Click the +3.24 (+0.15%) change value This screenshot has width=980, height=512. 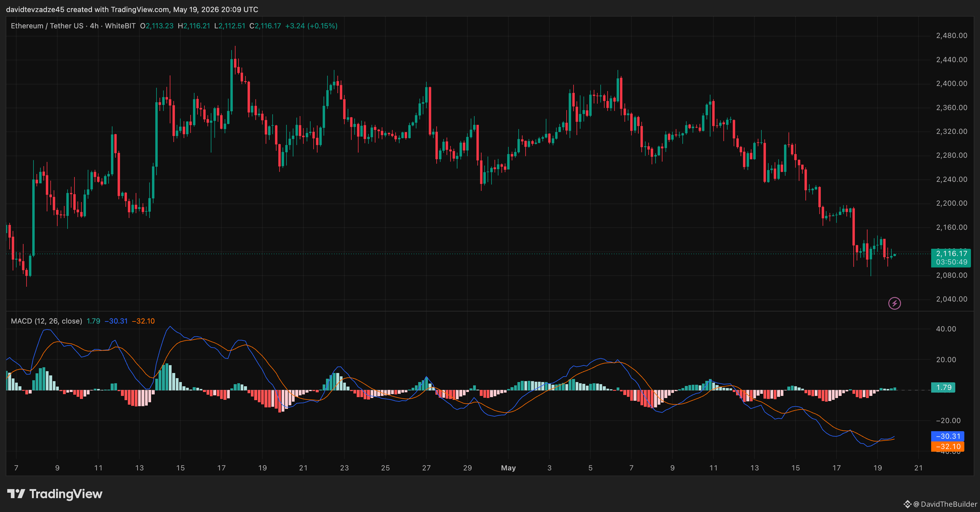click(x=311, y=26)
